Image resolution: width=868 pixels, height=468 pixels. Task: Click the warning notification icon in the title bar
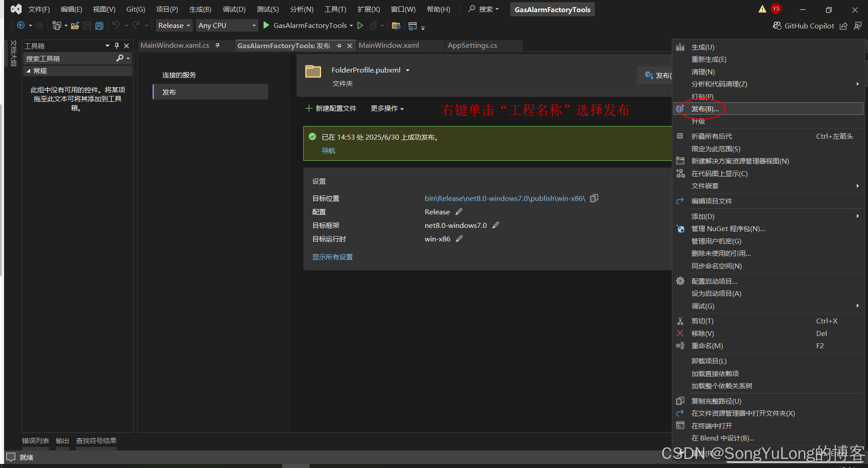tap(763, 9)
